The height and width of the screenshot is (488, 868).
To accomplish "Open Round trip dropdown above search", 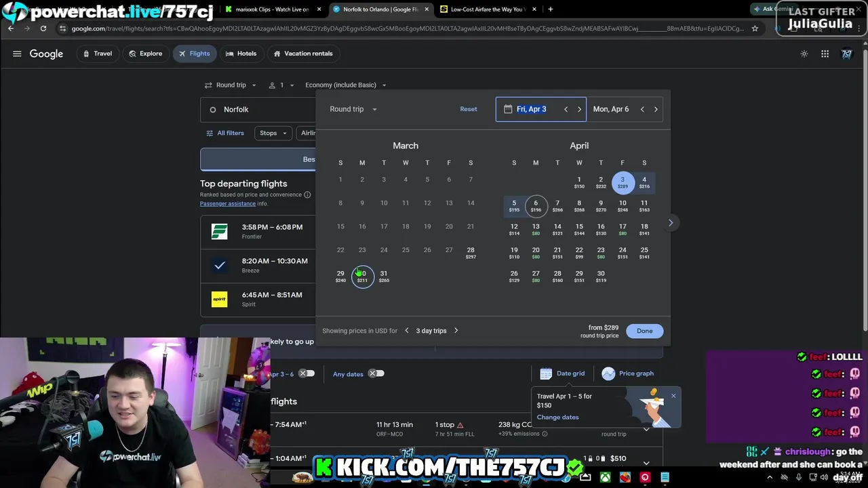I will click(x=231, y=85).
